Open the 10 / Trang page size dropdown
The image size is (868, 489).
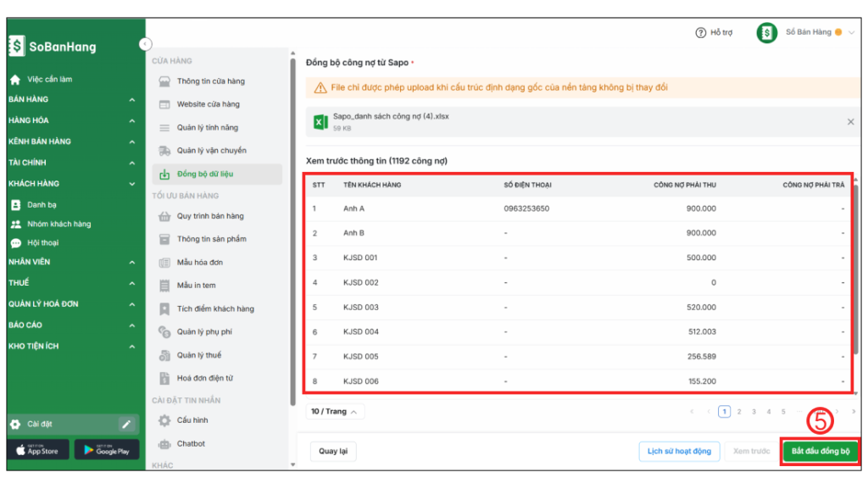[335, 411]
